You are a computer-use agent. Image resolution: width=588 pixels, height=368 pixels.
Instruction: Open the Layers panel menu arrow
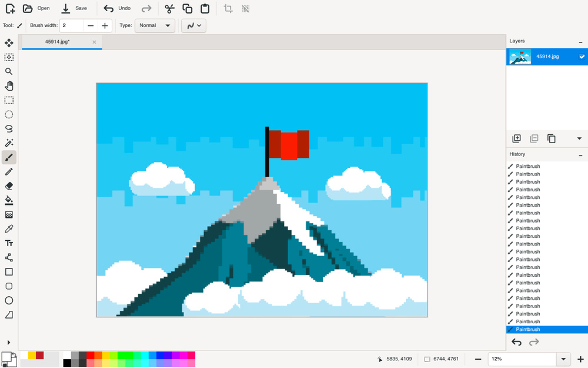point(579,138)
